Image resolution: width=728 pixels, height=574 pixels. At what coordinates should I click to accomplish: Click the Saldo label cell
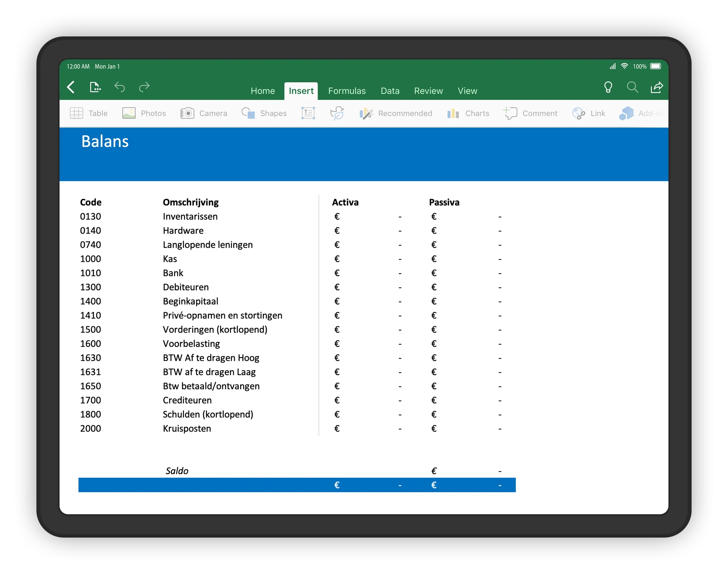coord(177,471)
